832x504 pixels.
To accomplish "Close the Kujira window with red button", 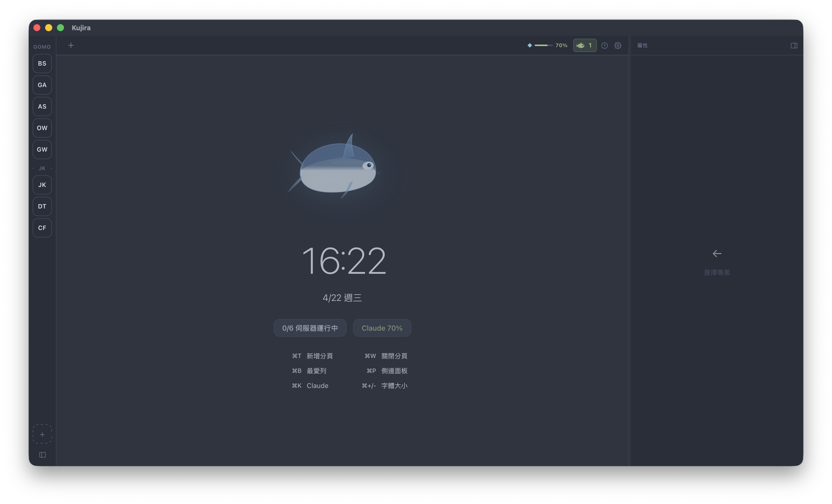I will (x=37, y=28).
